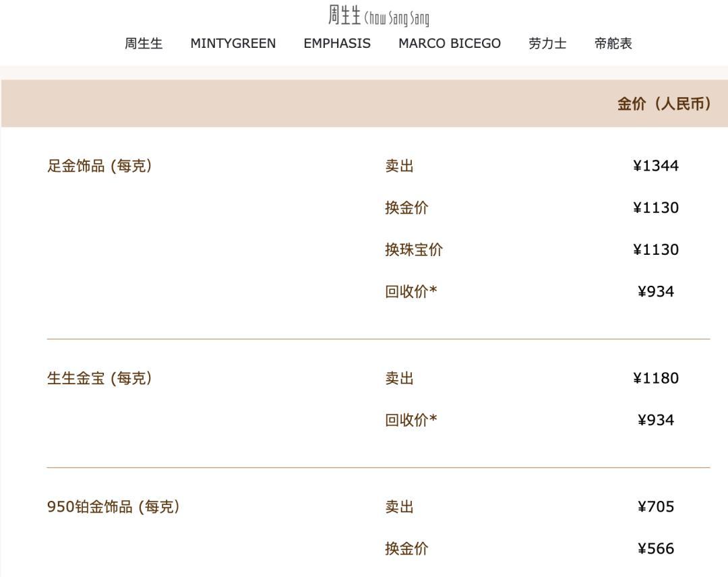
Task: Select the 生生金宝 (每克) category label
Action: point(99,378)
